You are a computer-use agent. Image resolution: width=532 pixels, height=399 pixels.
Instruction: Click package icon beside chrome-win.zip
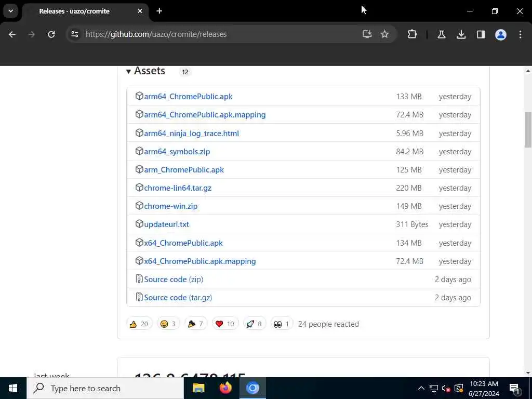(x=139, y=206)
